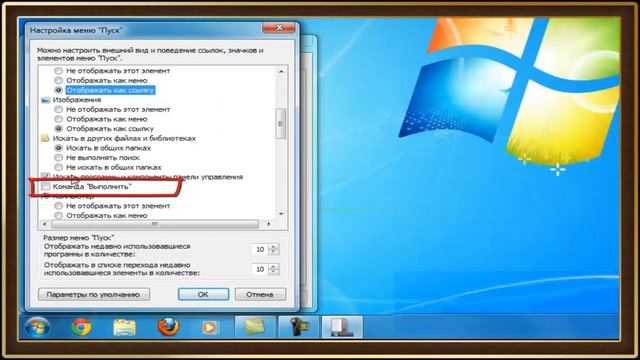Focus the jump list items count field
Screen dimensions: 640x360
pos(260,269)
